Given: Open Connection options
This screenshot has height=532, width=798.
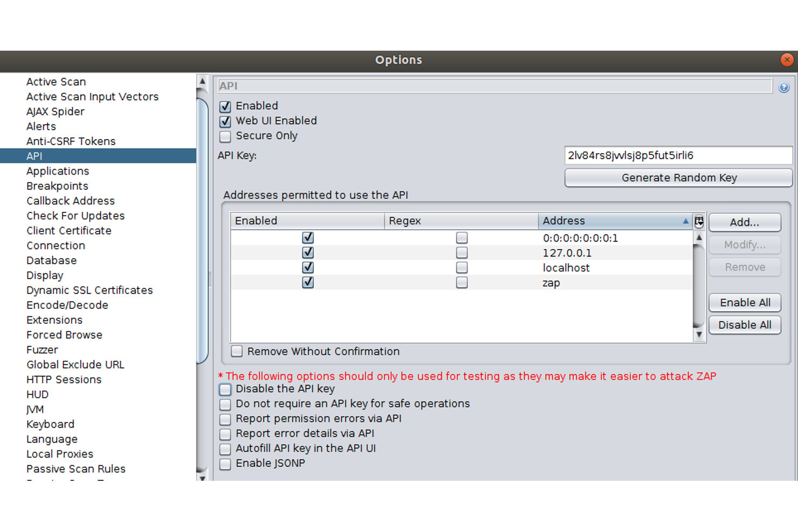Looking at the screenshot, I should point(56,246).
